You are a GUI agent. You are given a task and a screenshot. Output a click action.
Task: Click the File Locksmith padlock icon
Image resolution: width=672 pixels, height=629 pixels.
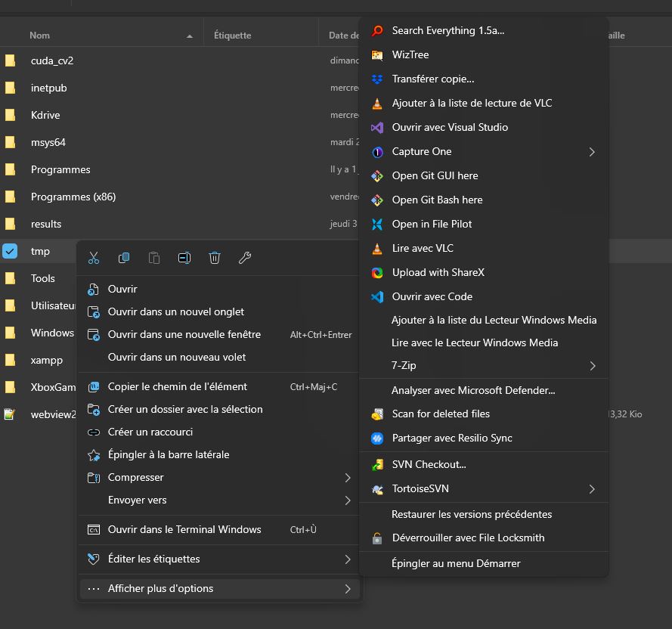[377, 538]
